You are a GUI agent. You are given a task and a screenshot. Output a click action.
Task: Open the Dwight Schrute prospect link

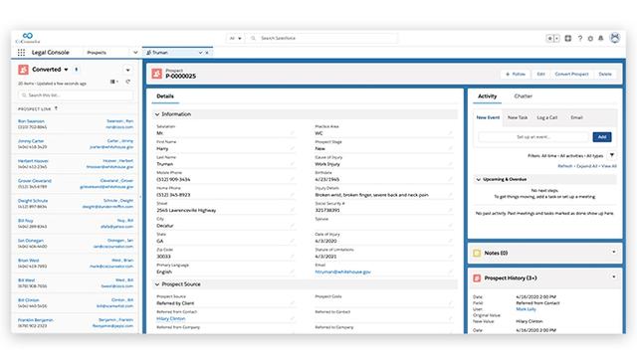point(33,201)
